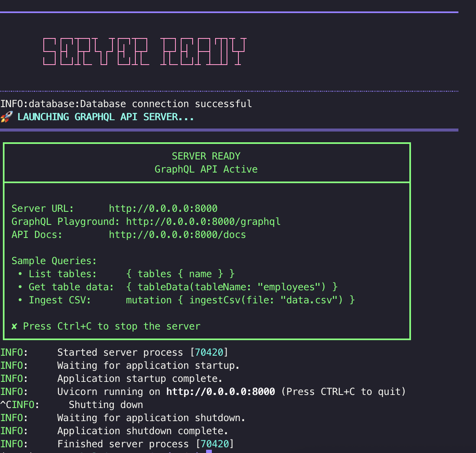
Task: Click the ✘ mark before Press Ctrl+C
Action: point(14,327)
